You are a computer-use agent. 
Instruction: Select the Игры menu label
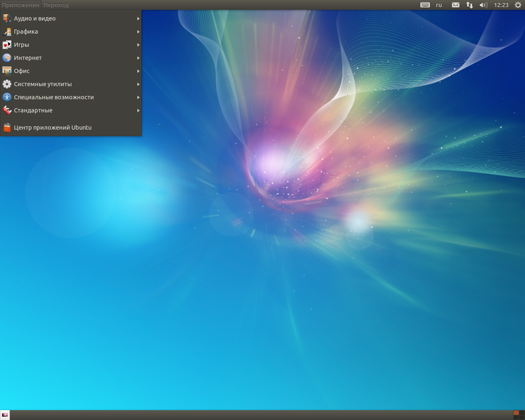tap(21, 45)
